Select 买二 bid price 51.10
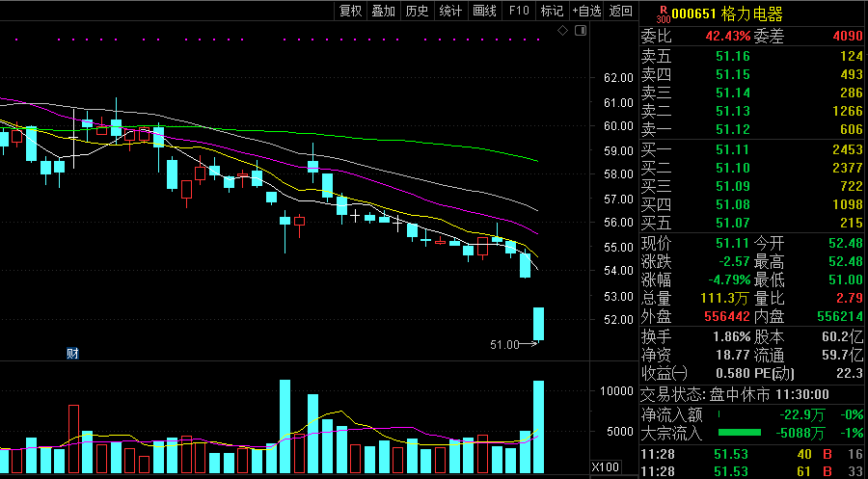The width and height of the screenshot is (868, 479). coord(732,168)
